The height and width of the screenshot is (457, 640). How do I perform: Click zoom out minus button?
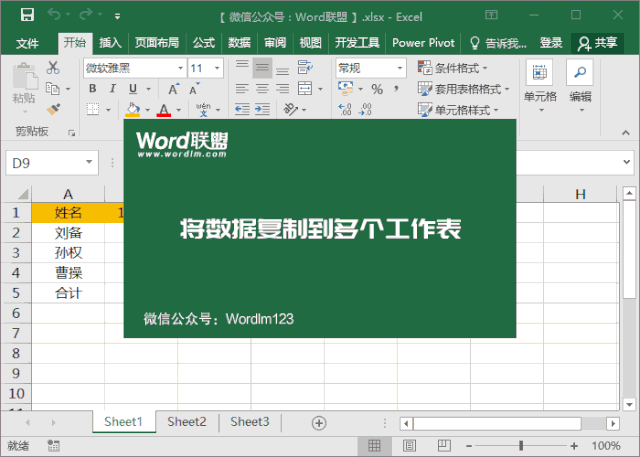(x=469, y=446)
